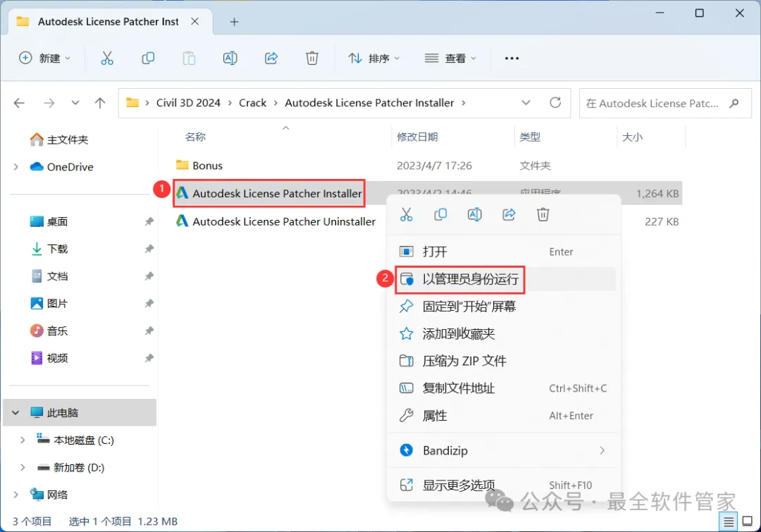The image size is (761, 532).
Task: Expand the address bar history dropdown
Action: [526, 103]
